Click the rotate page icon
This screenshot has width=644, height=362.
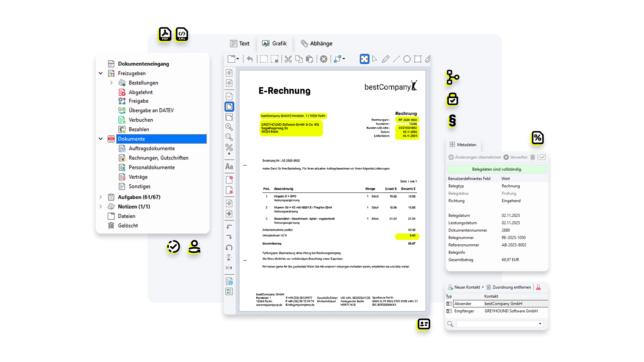click(229, 248)
